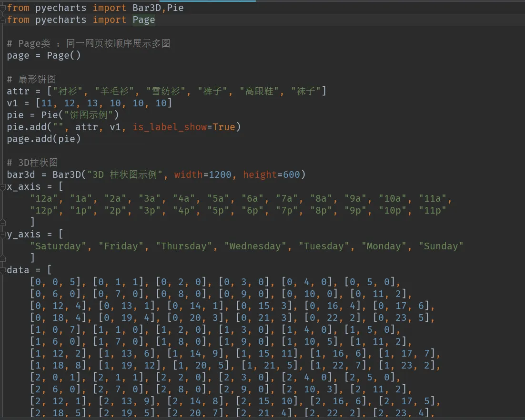Click the 'x_axis' variable name
This screenshot has height=420, width=525.
(24, 186)
